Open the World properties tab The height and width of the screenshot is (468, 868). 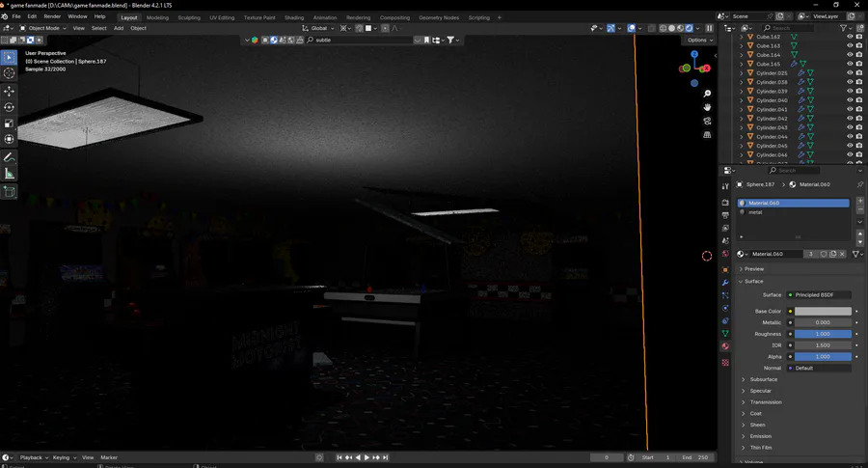(725, 254)
